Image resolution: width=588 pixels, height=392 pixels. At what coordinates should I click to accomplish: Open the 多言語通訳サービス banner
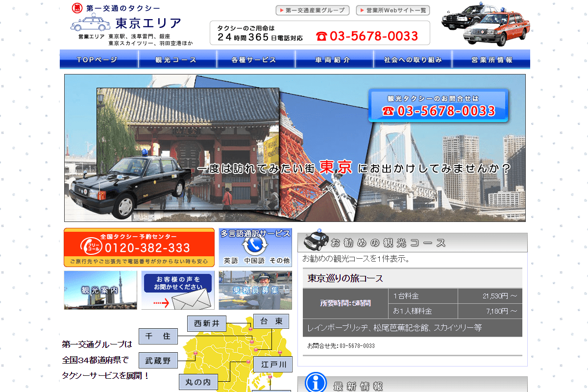(x=255, y=247)
